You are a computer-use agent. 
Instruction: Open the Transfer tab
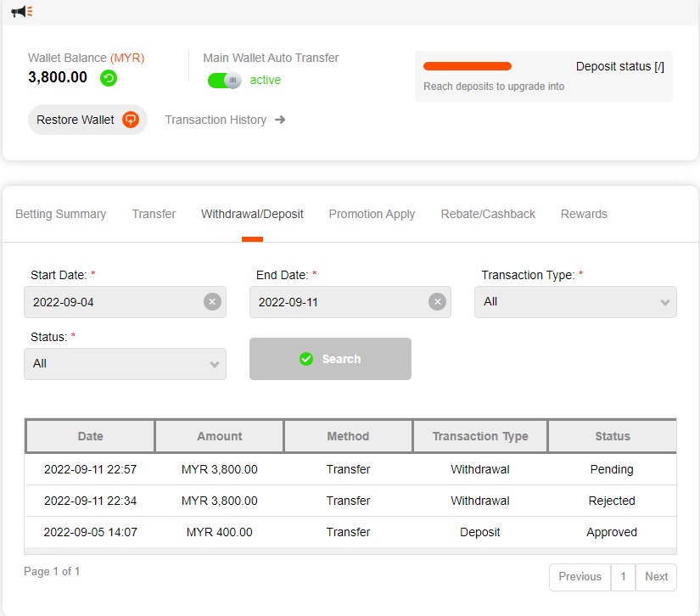coord(154,214)
